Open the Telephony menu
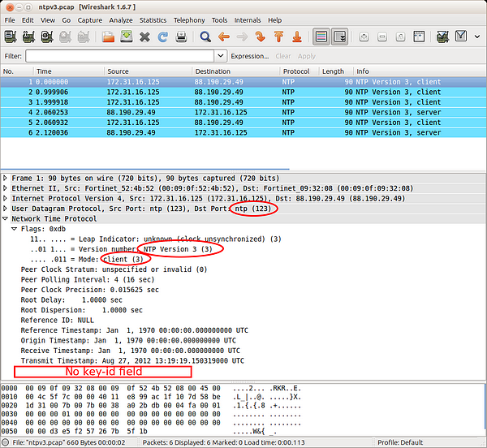The image size is (487, 448). coord(189,20)
